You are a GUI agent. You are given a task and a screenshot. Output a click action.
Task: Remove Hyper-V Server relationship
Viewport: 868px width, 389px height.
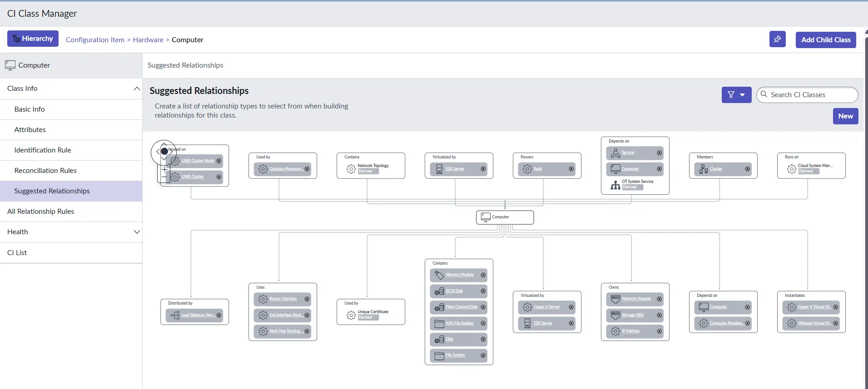pos(571,307)
